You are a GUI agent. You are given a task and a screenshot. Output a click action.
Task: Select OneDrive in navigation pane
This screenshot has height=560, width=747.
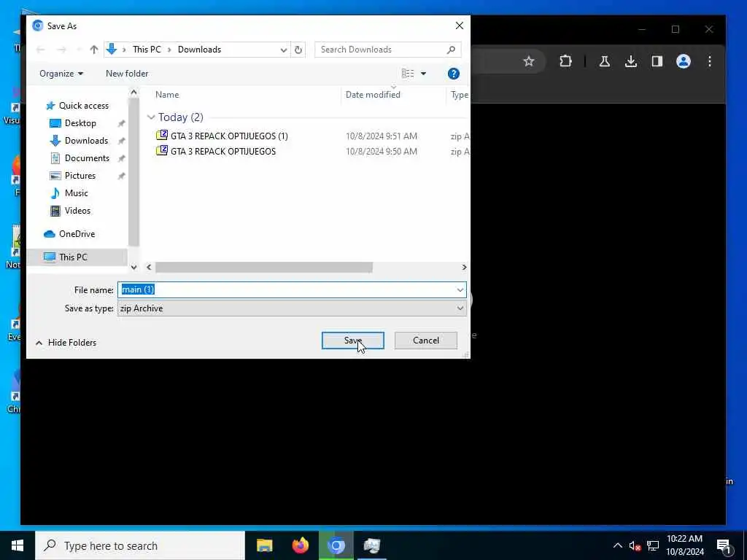coord(77,234)
